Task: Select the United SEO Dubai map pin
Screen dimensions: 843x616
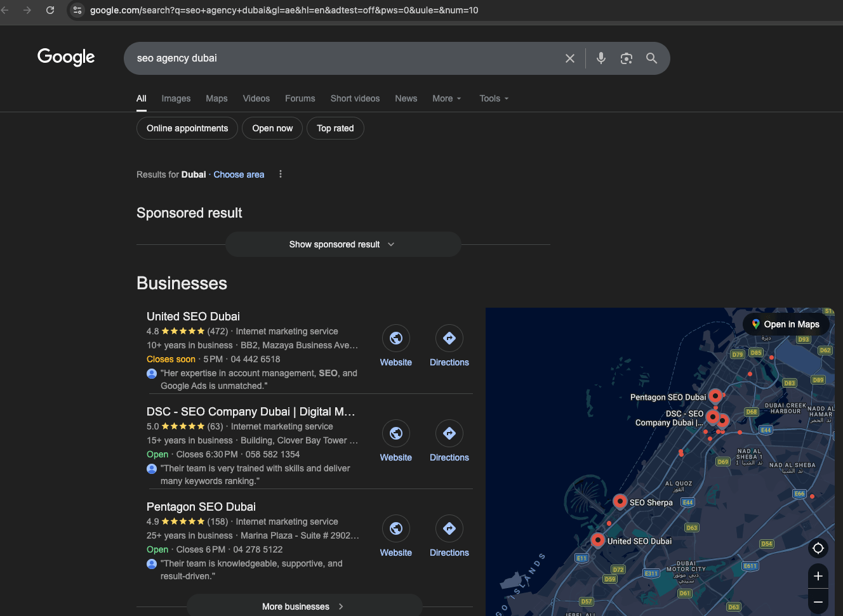Action: coord(597,540)
